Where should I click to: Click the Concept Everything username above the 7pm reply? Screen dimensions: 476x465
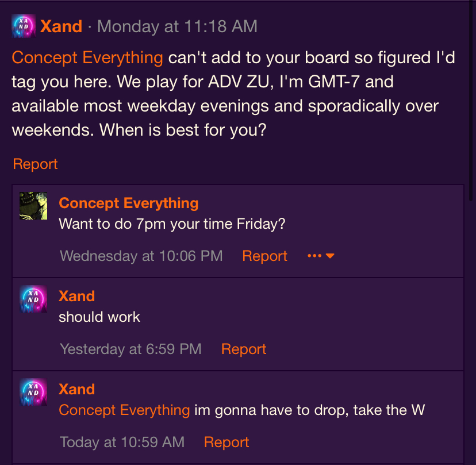129,203
